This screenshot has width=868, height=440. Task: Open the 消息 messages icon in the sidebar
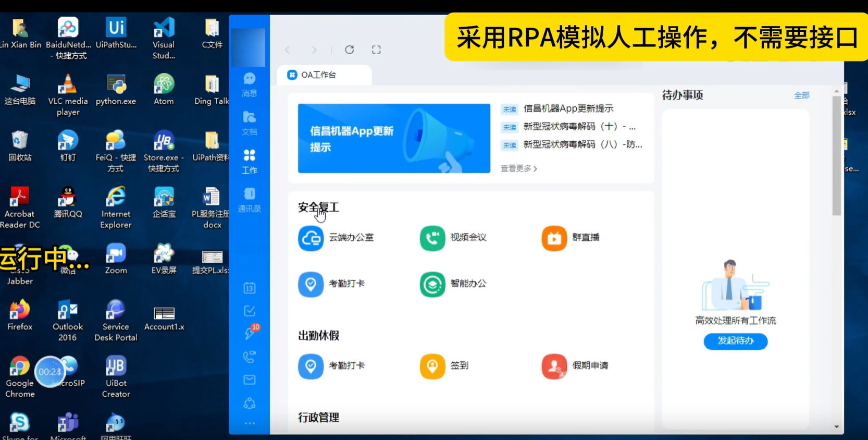click(x=250, y=84)
